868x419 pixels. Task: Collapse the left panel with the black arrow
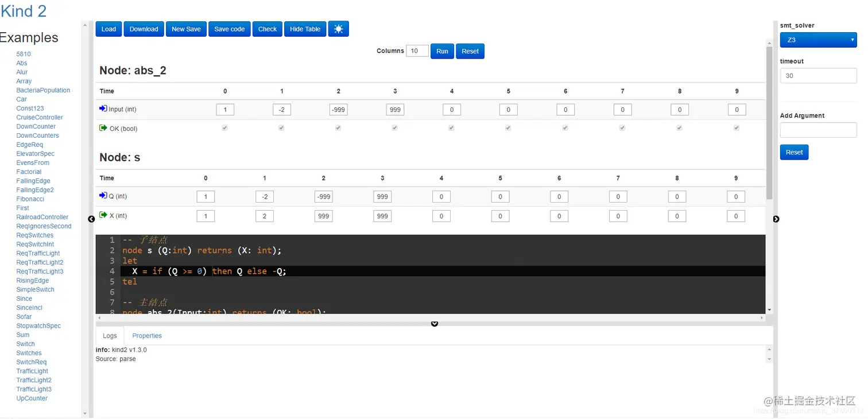click(91, 219)
